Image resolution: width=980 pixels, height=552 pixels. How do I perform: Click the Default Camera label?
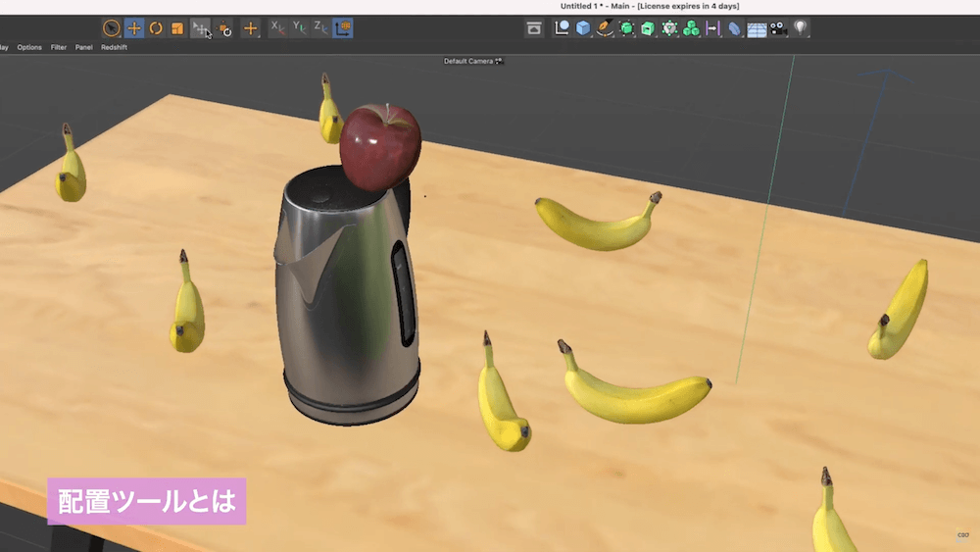pyautogui.click(x=468, y=61)
